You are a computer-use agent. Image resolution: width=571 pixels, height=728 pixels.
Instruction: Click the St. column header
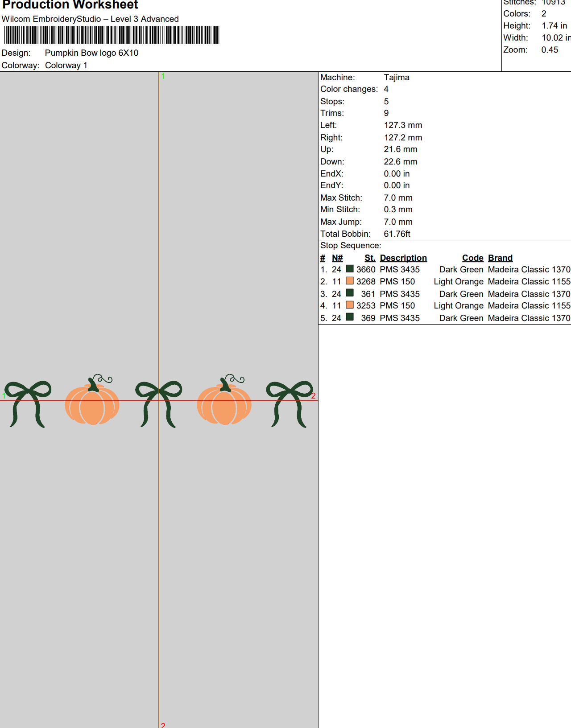370,258
